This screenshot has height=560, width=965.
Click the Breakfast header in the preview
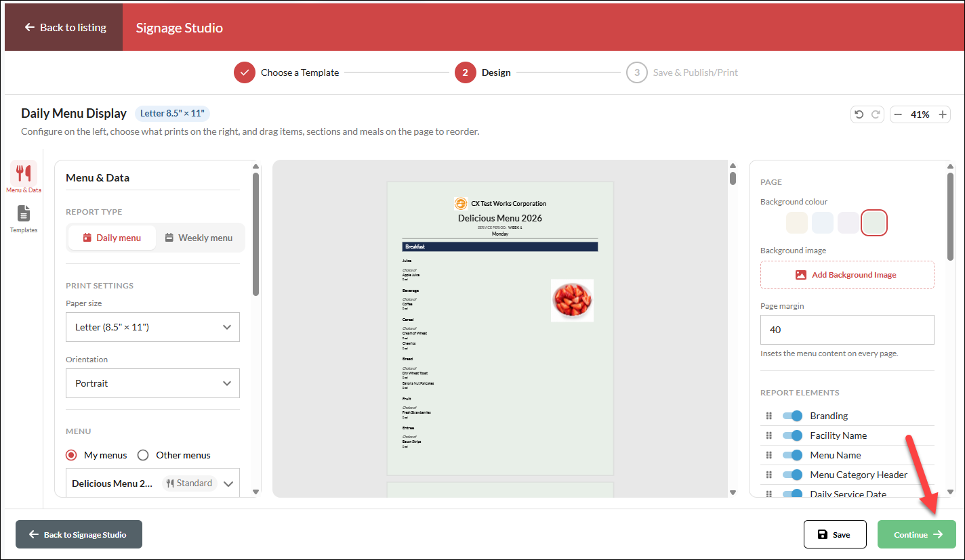500,246
